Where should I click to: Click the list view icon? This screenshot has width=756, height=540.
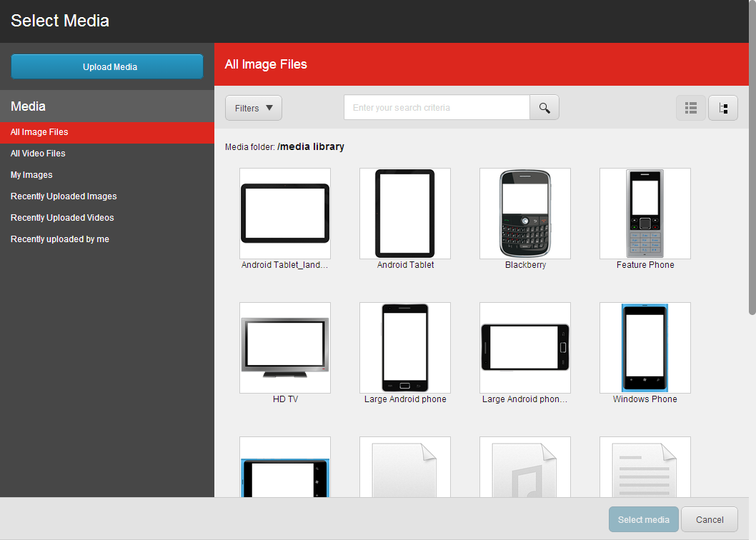pos(690,108)
